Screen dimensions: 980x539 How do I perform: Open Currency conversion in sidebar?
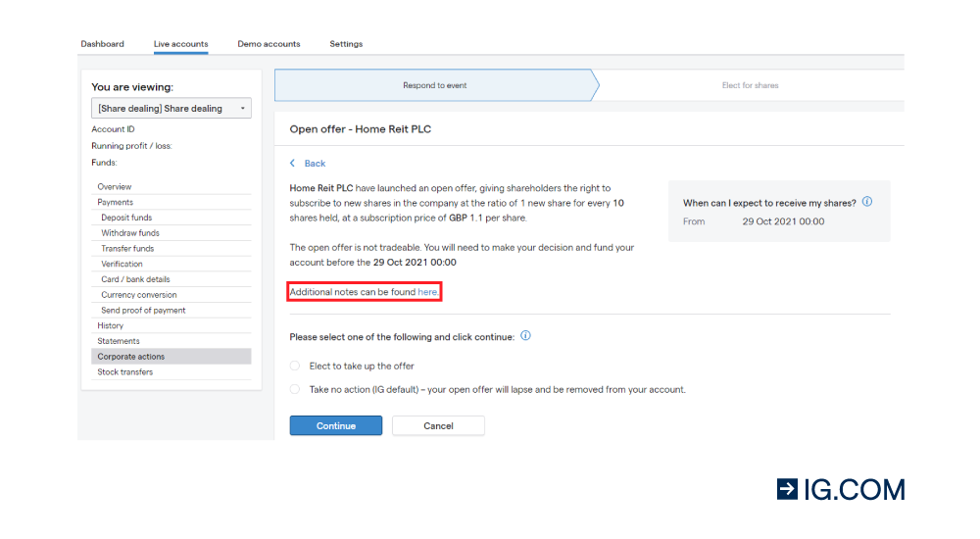click(139, 295)
